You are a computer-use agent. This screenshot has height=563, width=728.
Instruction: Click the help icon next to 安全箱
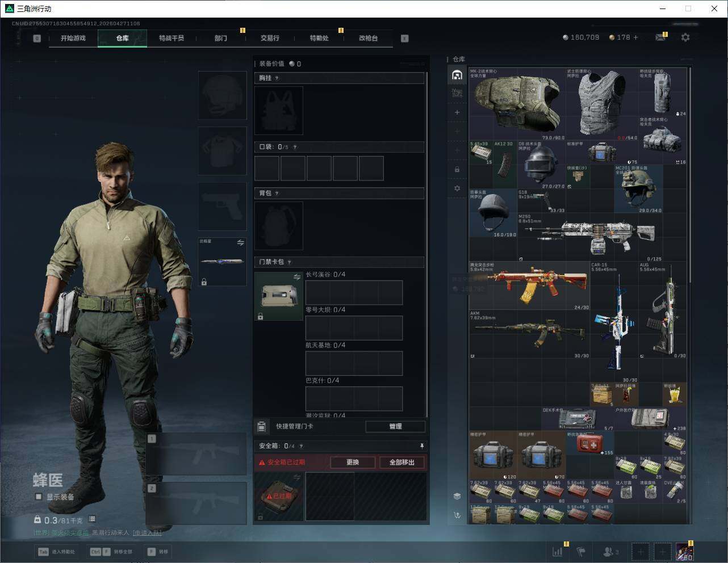tap(301, 446)
